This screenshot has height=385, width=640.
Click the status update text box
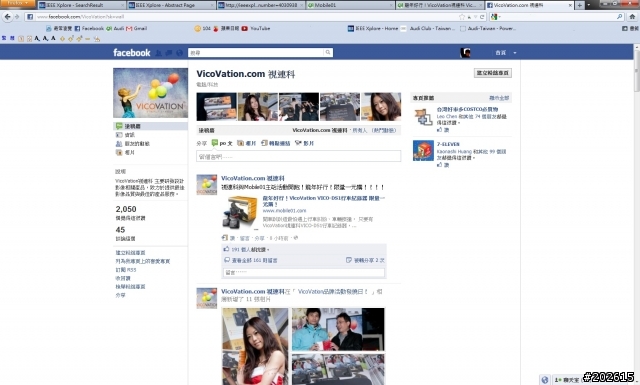[x=298, y=156]
